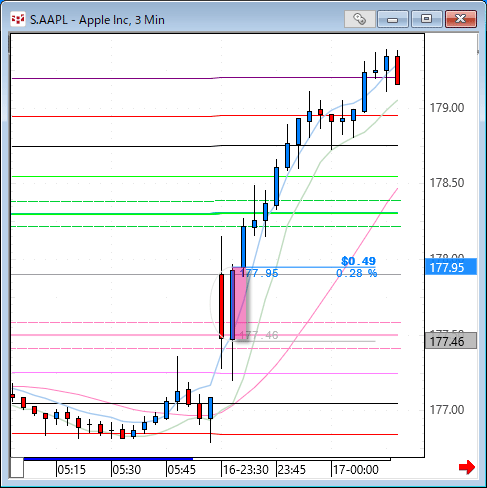Click the CQG chart icon in title bar
This screenshot has width=487, height=488.
(18, 19)
